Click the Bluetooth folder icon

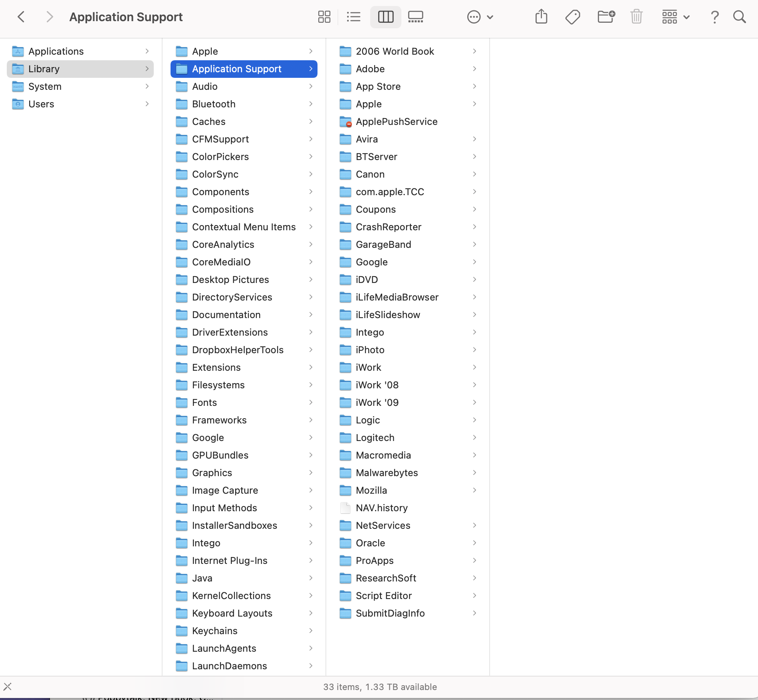[182, 104]
